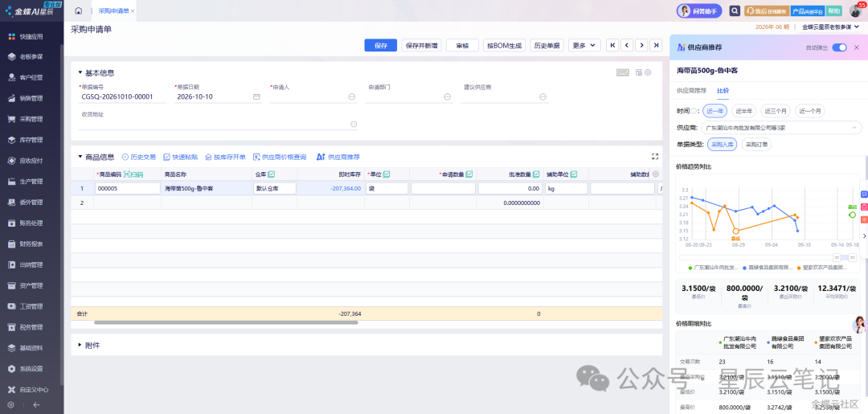Open 生产管理 sidebar module

32,182
